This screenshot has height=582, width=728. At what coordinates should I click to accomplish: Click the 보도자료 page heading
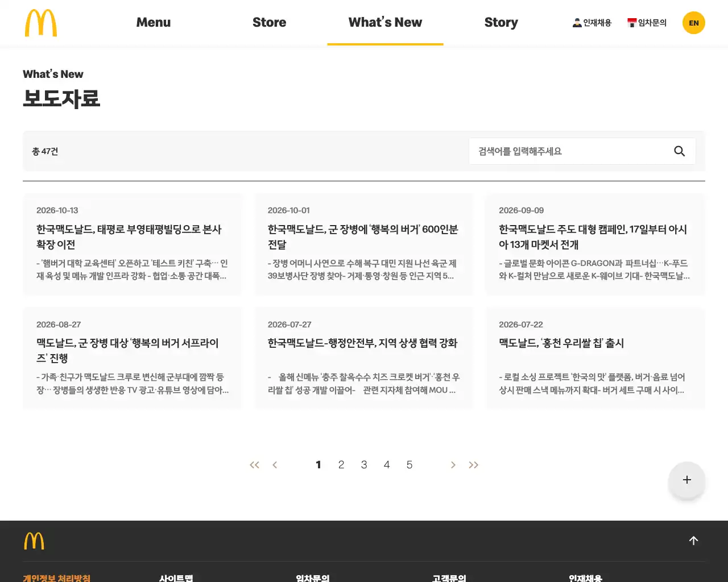(x=61, y=98)
